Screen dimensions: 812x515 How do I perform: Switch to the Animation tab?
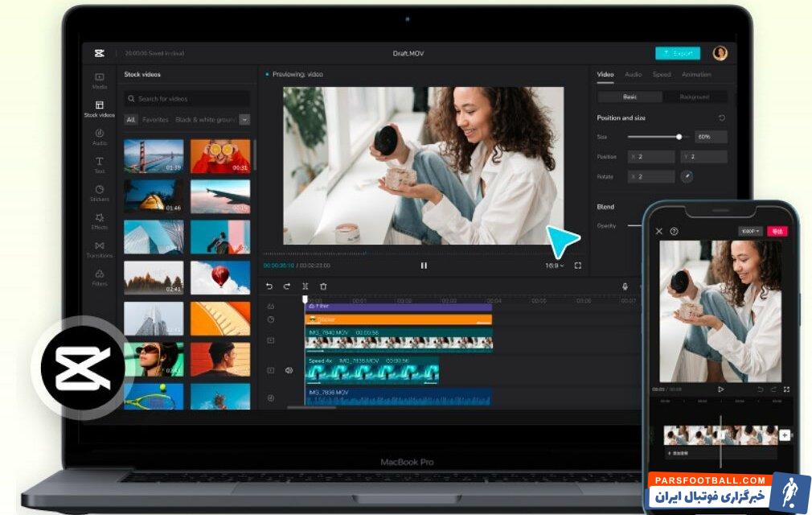(x=696, y=73)
